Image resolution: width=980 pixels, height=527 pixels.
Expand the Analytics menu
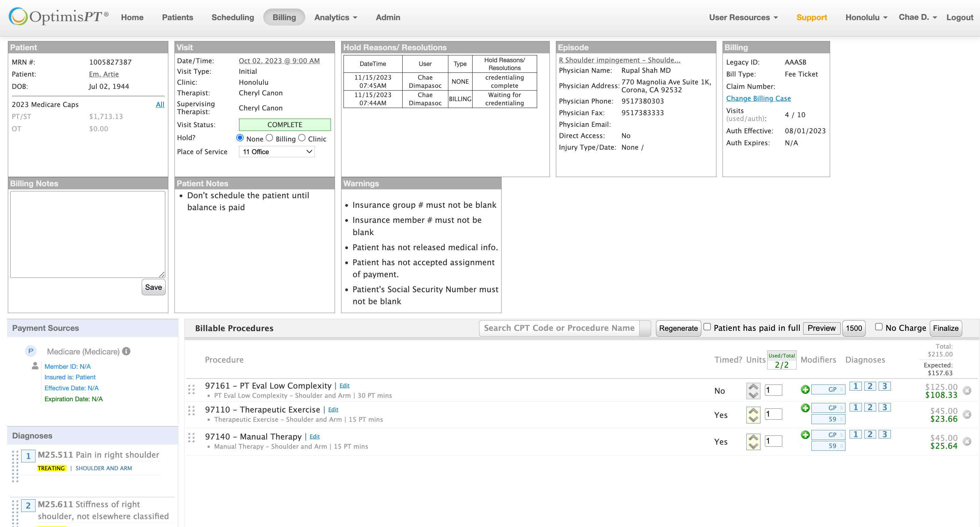335,17
